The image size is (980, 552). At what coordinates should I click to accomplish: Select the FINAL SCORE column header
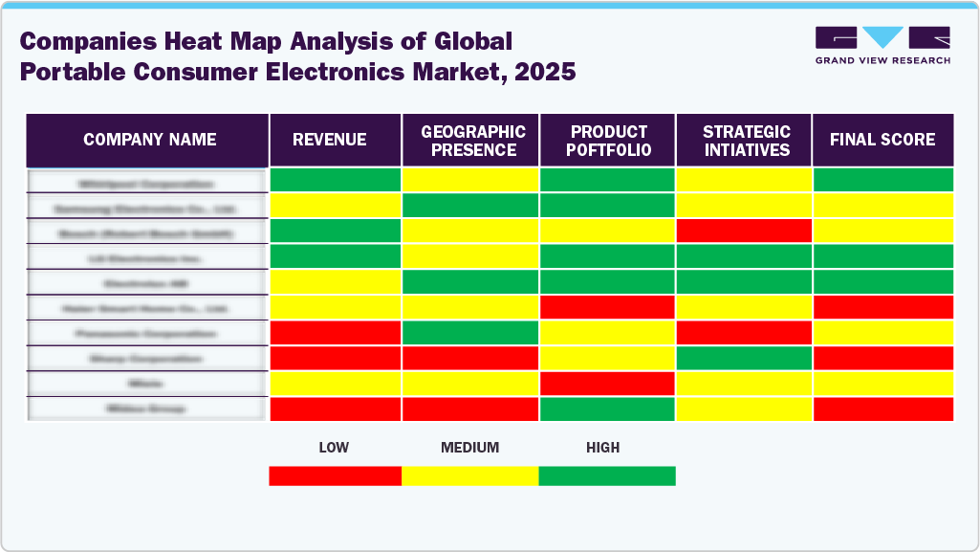click(x=882, y=140)
